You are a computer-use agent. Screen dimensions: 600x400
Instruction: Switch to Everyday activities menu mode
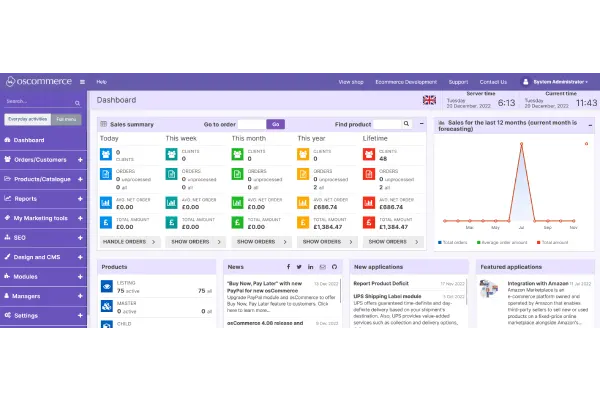tap(27, 119)
